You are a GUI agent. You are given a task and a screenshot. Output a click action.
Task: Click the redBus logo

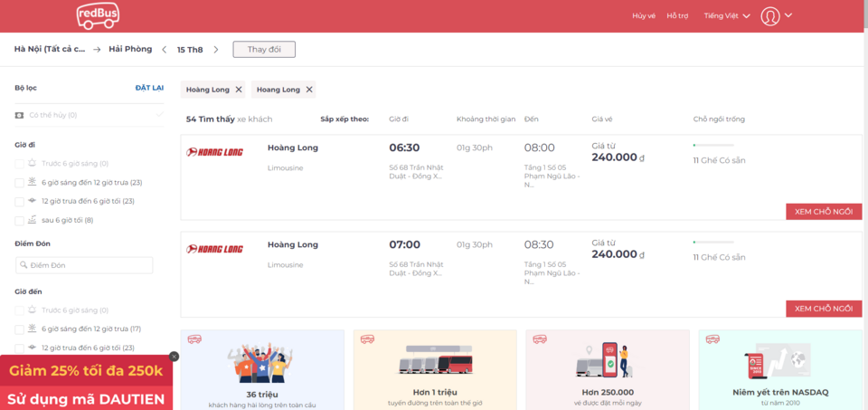[99, 15]
